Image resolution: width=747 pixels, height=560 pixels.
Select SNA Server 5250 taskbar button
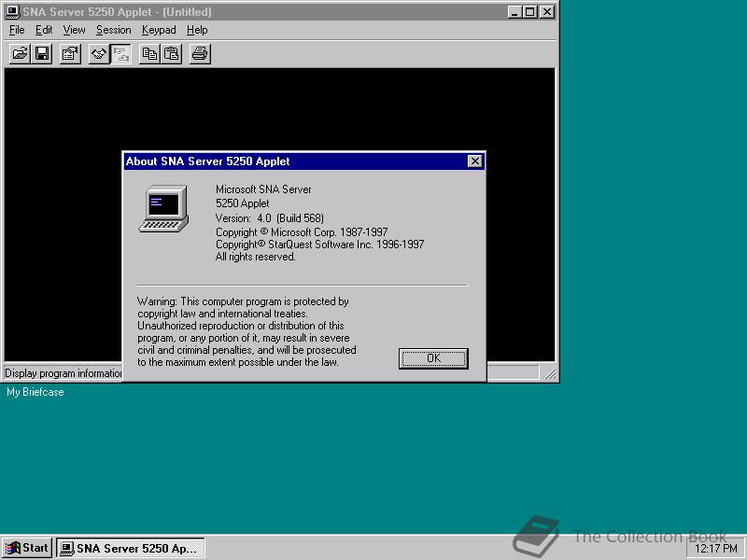(x=131, y=548)
